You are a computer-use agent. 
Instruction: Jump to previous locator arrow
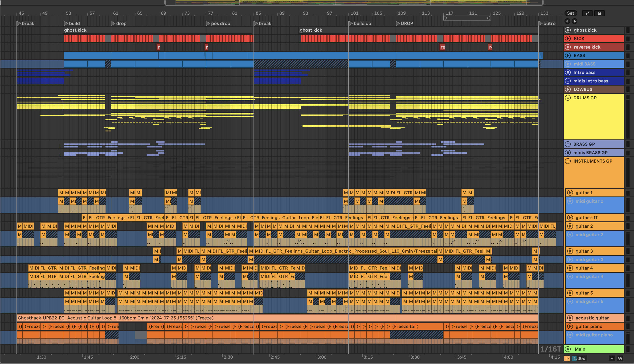[567, 21]
